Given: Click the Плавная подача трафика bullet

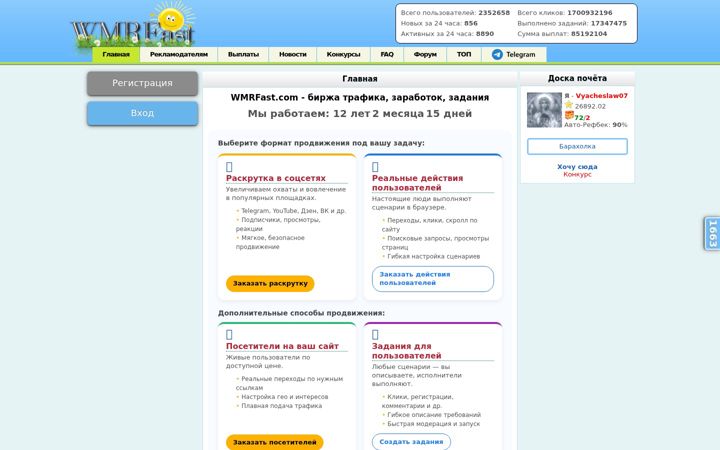Looking at the screenshot, I should click(x=279, y=406).
